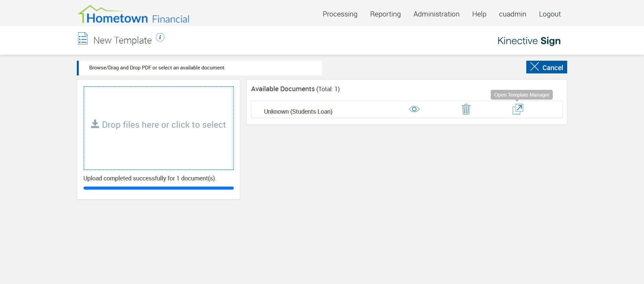Open the cuadmin user menu

pyautogui.click(x=512, y=14)
